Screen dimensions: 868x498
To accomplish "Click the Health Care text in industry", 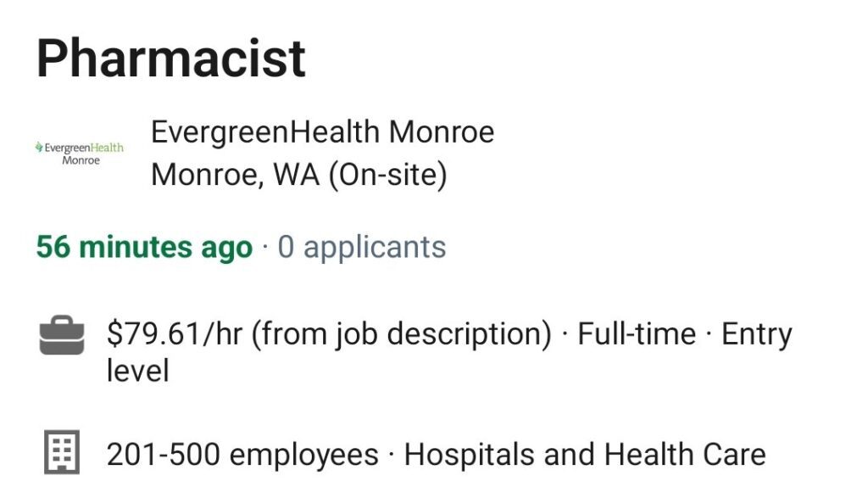I will 685,455.
